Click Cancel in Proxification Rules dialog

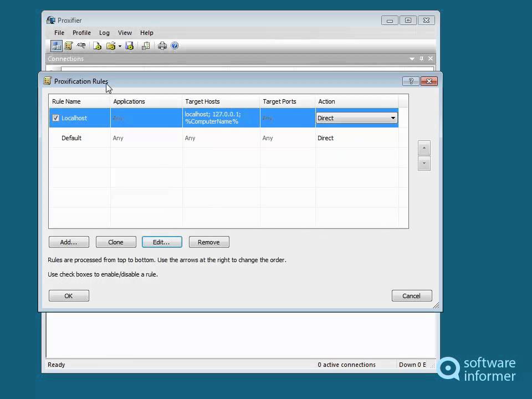[412, 296]
